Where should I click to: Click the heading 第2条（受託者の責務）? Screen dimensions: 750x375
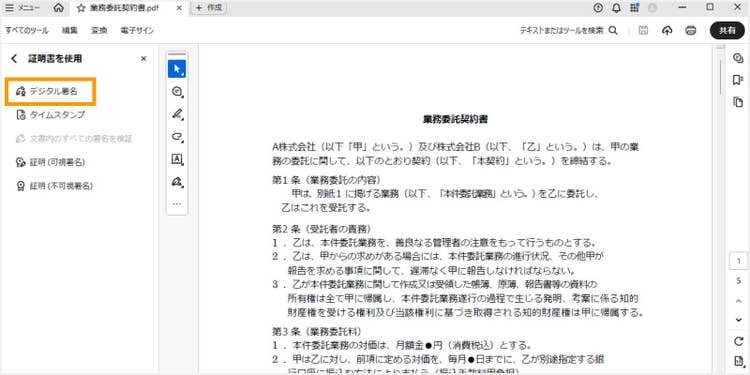click(322, 229)
